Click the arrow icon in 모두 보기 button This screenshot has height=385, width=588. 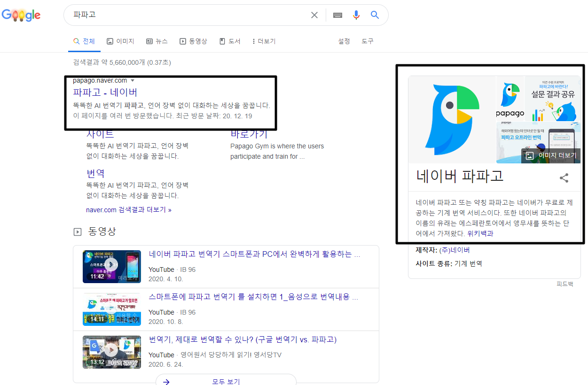[x=166, y=382]
